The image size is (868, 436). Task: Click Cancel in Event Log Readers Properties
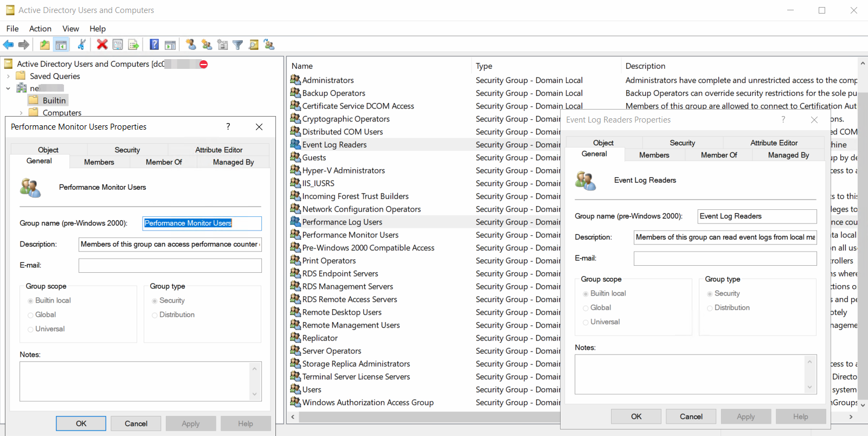pyautogui.click(x=691, y=416)
